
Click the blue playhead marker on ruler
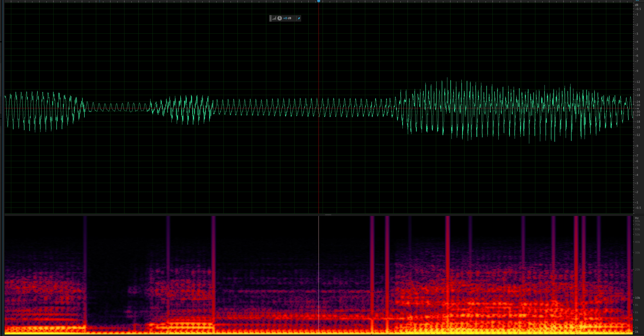click(x=319, y=1)
